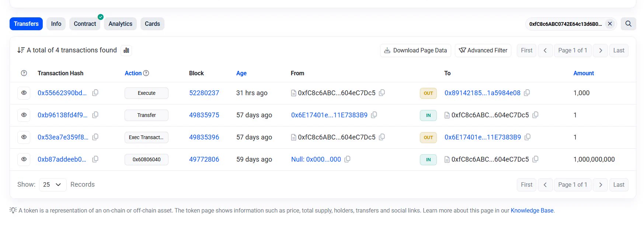Go to next page in bottom pagination
This screenshot has height=238, width=644.
pos(601,184)
